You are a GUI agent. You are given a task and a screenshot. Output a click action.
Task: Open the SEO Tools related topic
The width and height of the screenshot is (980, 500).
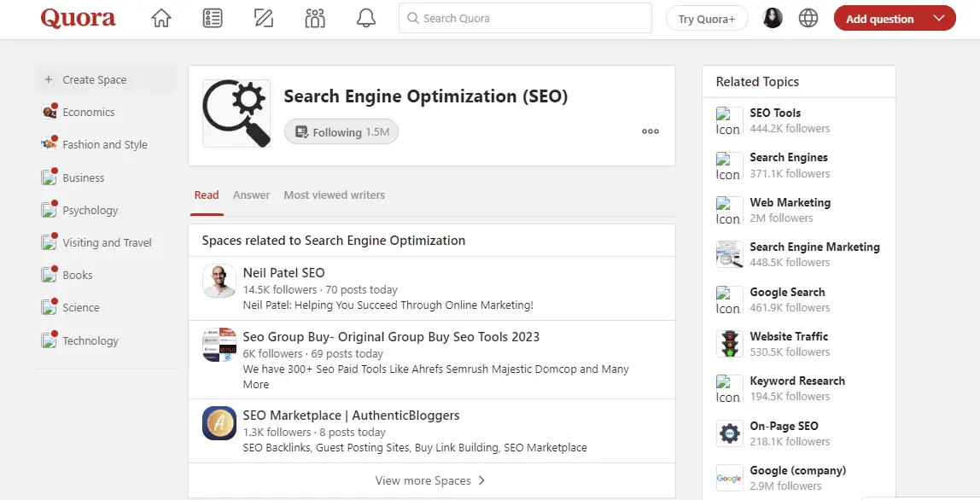pyautogui.click(x=775, y=113)
